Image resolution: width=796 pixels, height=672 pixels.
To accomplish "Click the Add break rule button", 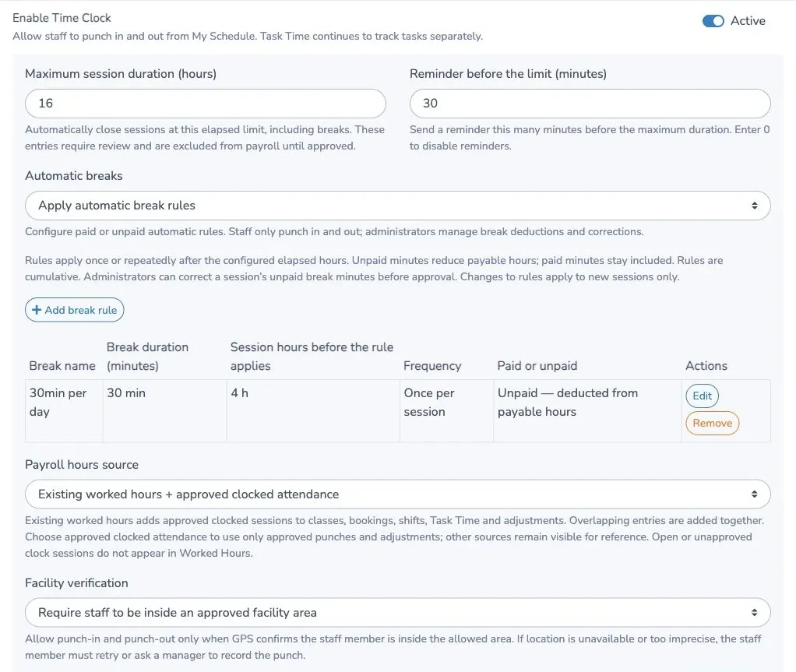I will [x=75, y=310].
